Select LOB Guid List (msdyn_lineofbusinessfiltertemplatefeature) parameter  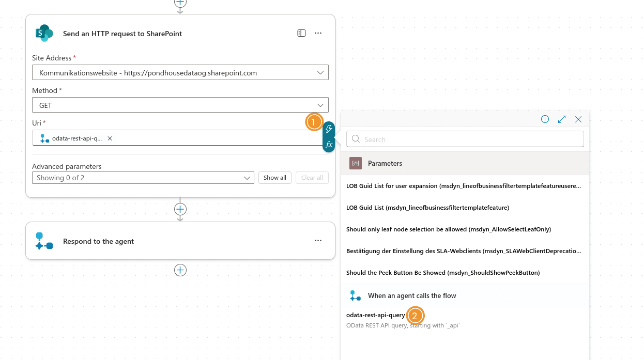tap(427, 208)
